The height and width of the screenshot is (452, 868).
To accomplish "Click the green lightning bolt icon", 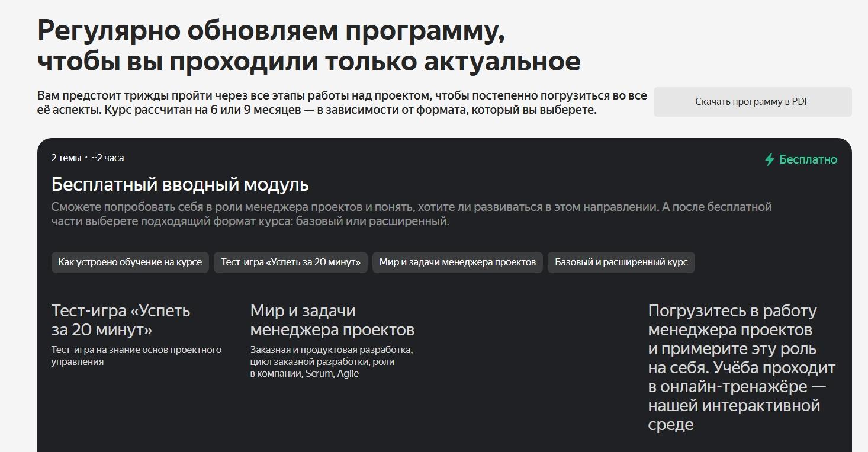I will [x=769, y=159].
